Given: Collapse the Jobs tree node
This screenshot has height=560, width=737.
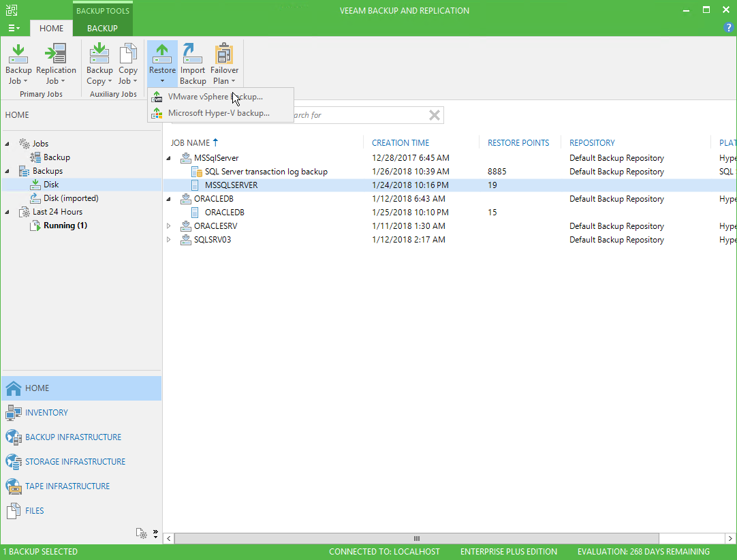Looking at the screenshot, I should pos(7,144).
